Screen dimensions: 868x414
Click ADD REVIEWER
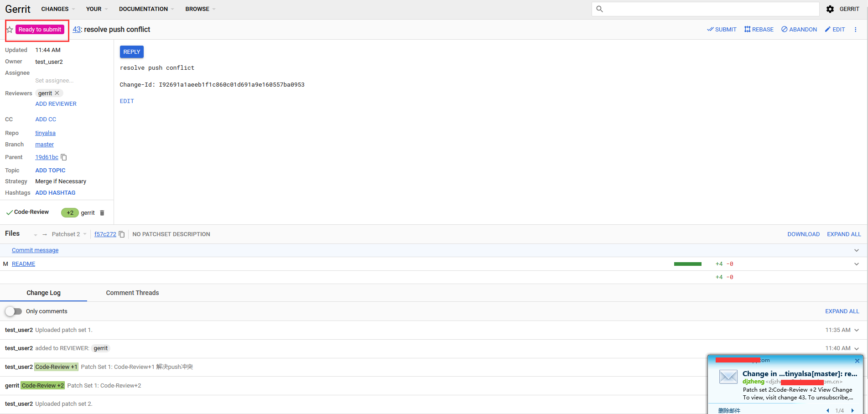pyautogui.click(x=56, y=104)
